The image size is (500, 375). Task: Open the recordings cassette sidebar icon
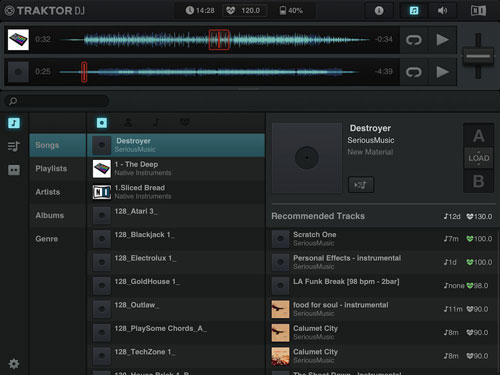[x=14, y=170]
